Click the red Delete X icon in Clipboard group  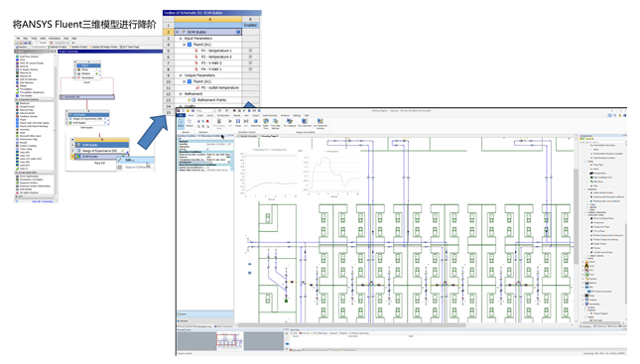point(207,121)
